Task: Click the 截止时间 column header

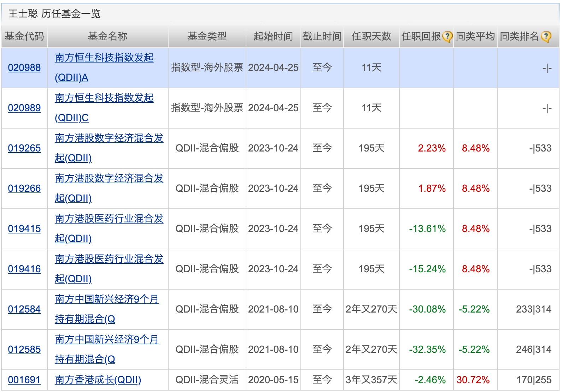Action: tap(322, 36)
